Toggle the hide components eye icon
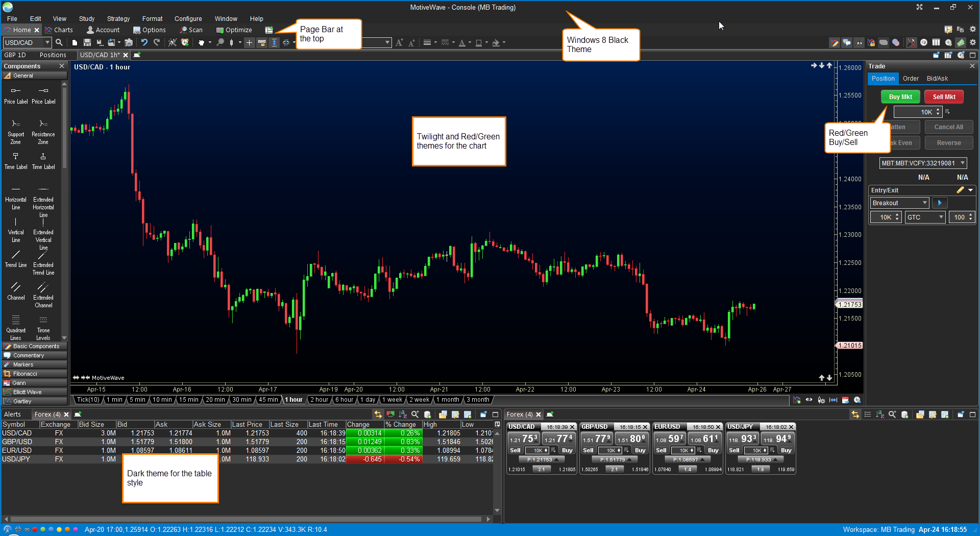 [859, 43]
